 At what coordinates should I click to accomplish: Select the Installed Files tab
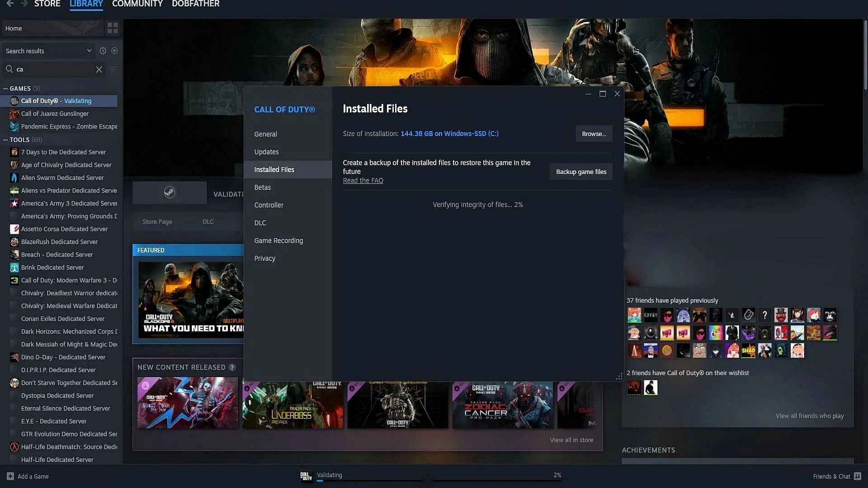[274, 169]
